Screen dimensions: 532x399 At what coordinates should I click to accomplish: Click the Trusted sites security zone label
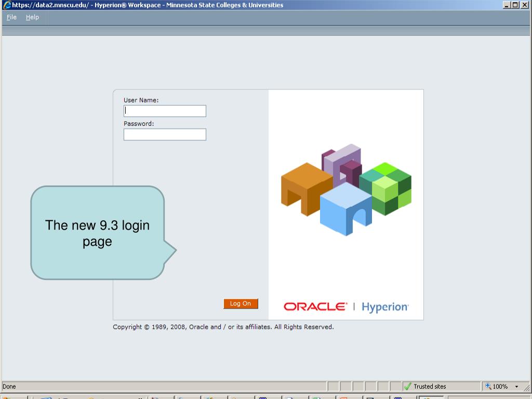coord(430,387)
